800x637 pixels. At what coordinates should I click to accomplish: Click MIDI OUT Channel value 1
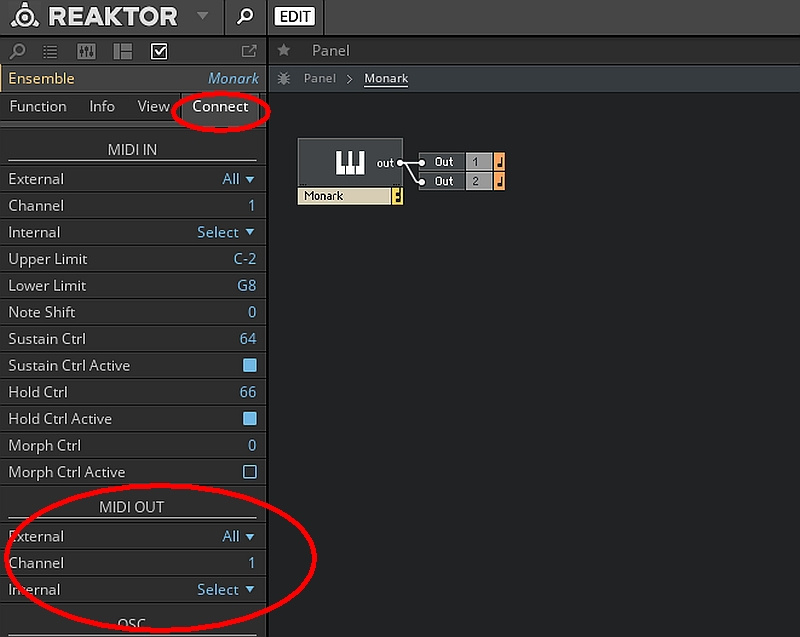click(251, 563)
